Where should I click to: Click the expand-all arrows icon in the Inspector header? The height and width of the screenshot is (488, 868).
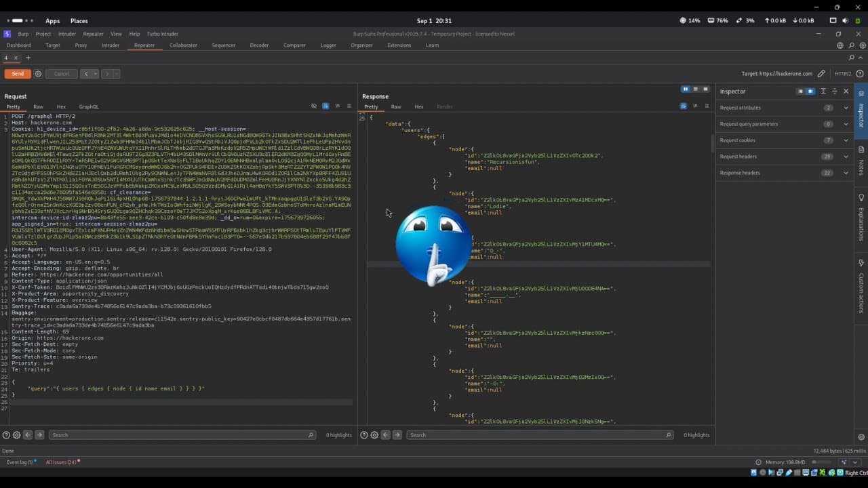[823, 91]
